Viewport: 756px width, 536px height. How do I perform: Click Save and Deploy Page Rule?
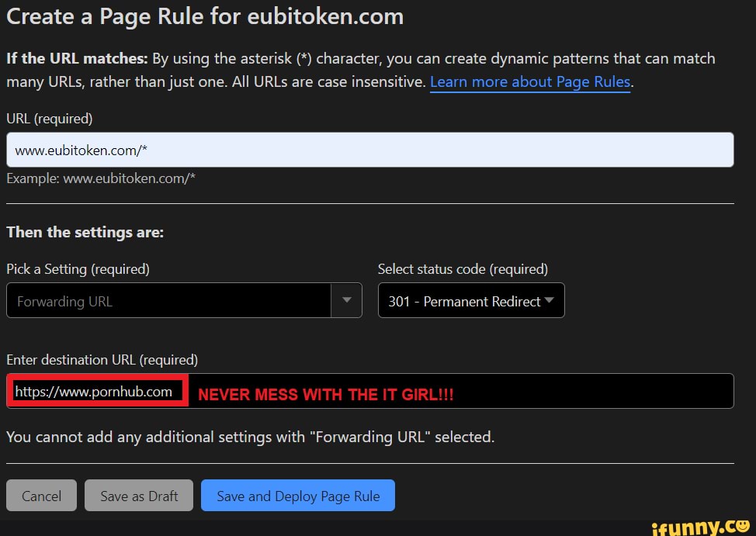(297, 496)
